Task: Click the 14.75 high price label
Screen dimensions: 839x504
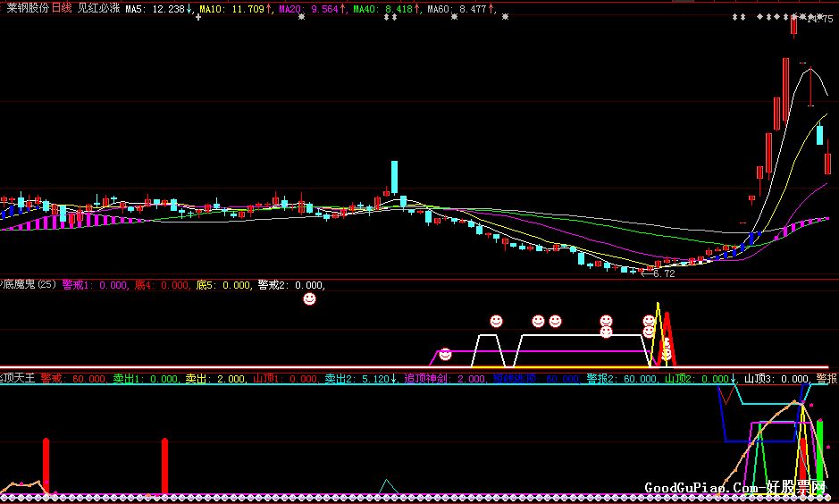Action: click(819, 20)
